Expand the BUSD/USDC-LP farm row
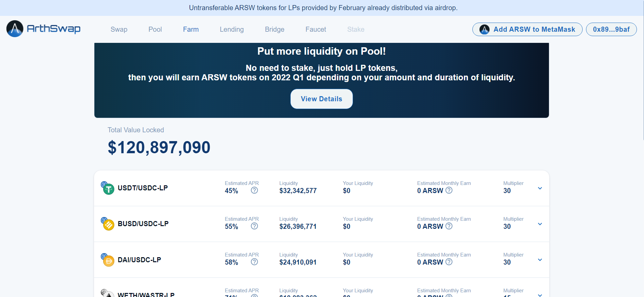Screen dimensions: 644x297 (x=540, y=224)
